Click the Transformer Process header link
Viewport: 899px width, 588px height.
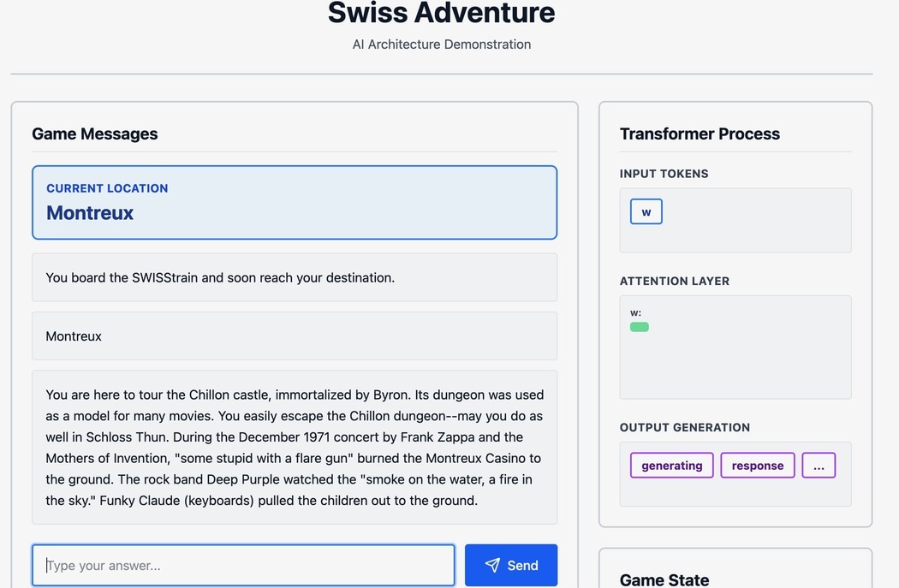point(700,134)
